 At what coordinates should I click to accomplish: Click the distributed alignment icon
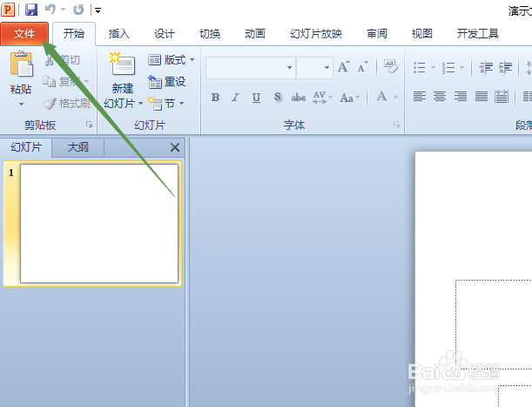(x=502, y=97)
